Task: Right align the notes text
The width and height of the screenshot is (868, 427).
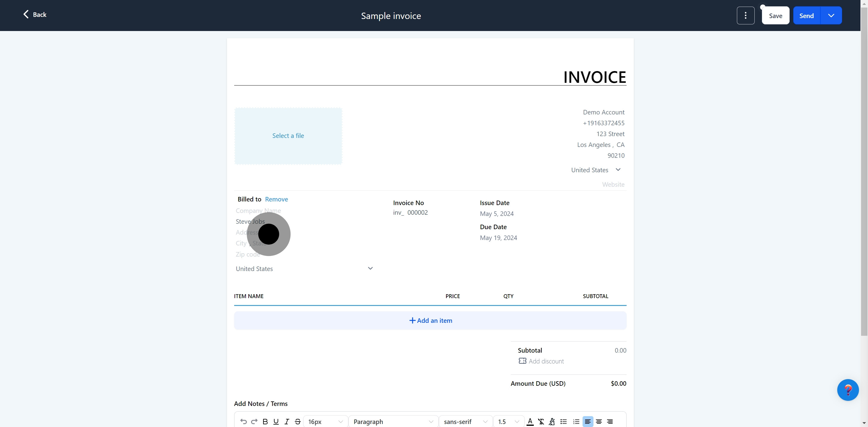Action: click(x=610, y=421)
